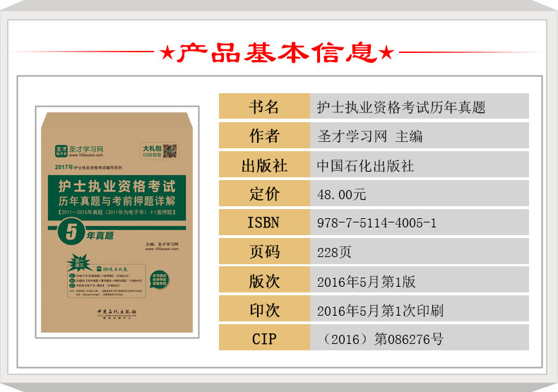Click the green 圣才电子书 logo on cover

click(x=61, y=150)
